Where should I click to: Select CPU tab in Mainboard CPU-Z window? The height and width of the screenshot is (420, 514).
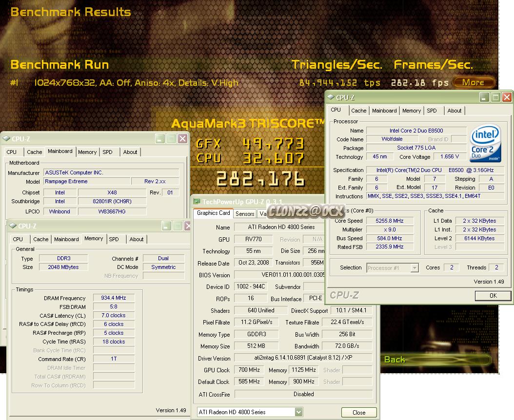tap(12, 152)
